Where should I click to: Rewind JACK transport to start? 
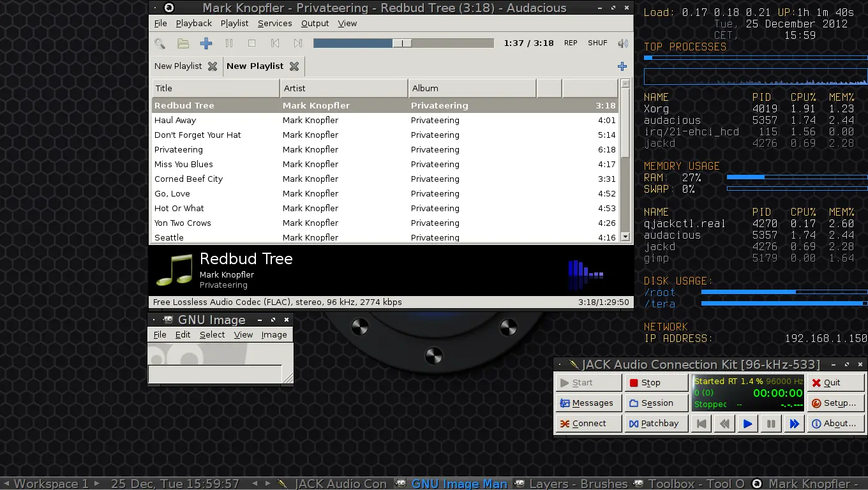pyautogui.click(x=701, y=424)
